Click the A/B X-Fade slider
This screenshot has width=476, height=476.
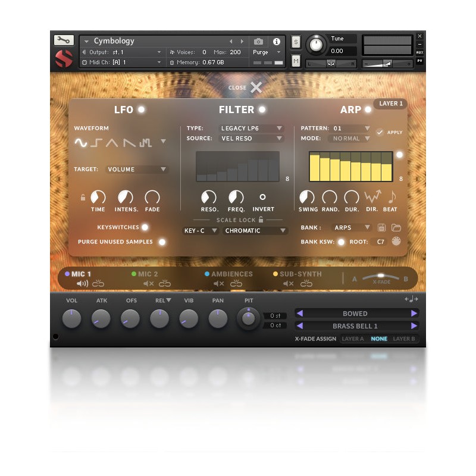tap(381, 278)
